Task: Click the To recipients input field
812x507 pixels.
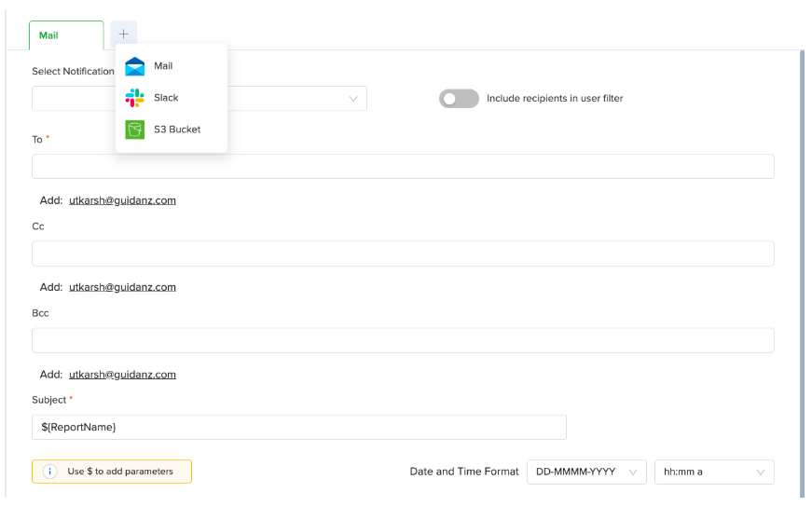Action: [403, 167]
